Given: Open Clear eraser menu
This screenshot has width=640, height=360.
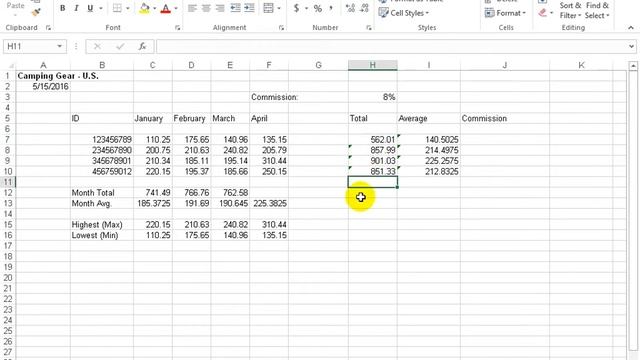Looking at the screenshot, I should click(x=545, y=13).
